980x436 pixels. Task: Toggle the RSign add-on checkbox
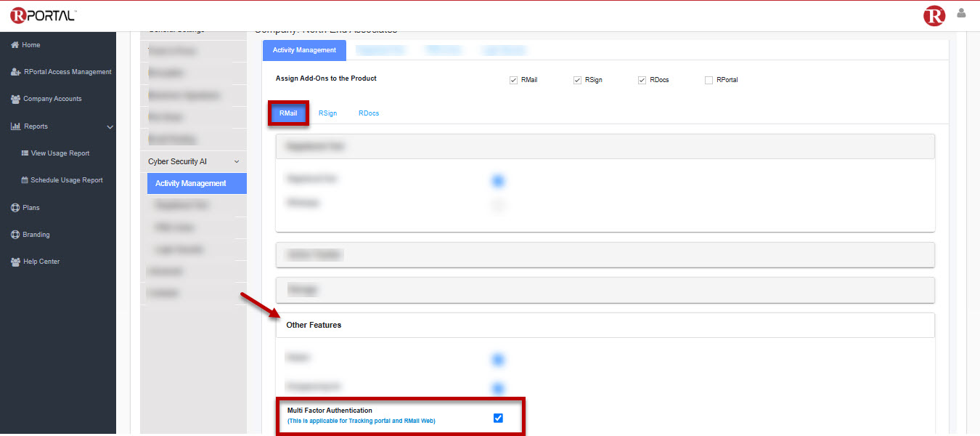577,80
